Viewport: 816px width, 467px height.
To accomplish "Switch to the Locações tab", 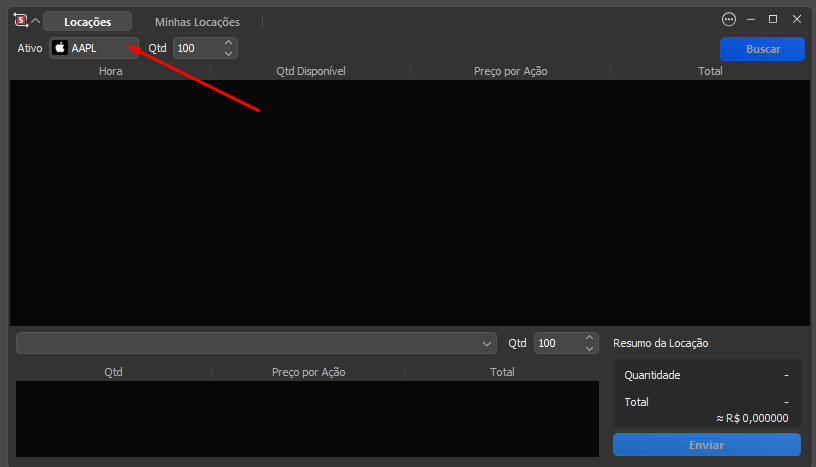I will click(87, 22).
